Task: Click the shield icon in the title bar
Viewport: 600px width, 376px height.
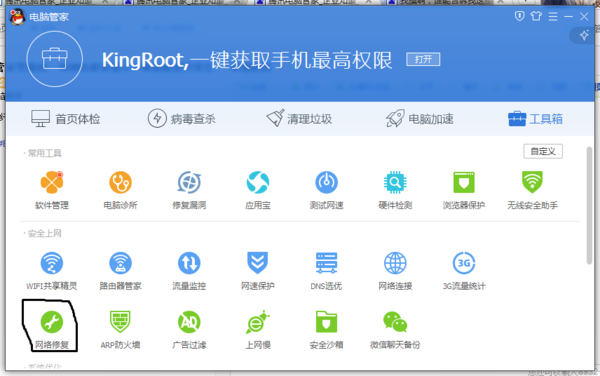Action: click(x=519, y=16)
